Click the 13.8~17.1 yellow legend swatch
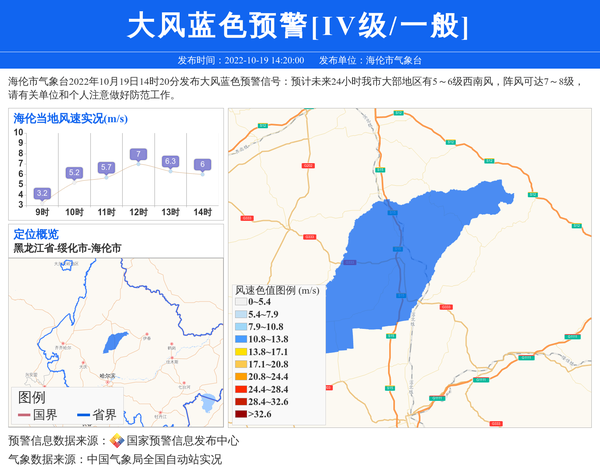This screenshot has width=600, height=471. click(x=240, y=352)
